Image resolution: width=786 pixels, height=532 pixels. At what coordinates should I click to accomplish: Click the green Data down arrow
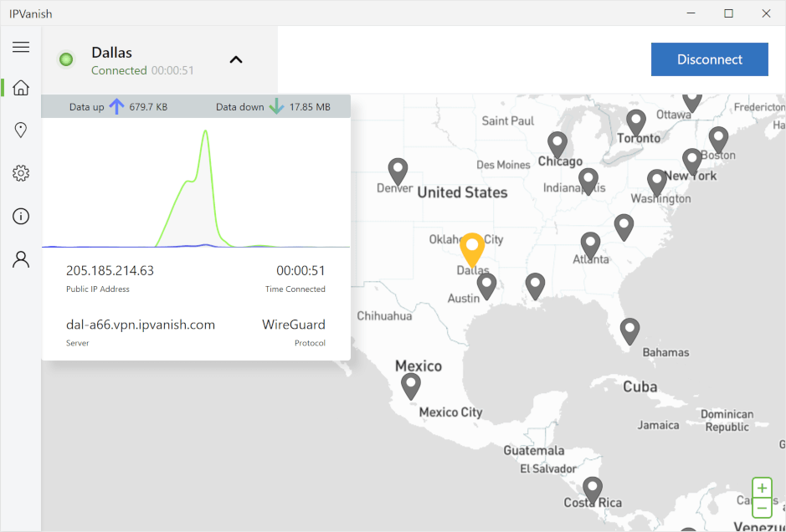tap(276, 106)
